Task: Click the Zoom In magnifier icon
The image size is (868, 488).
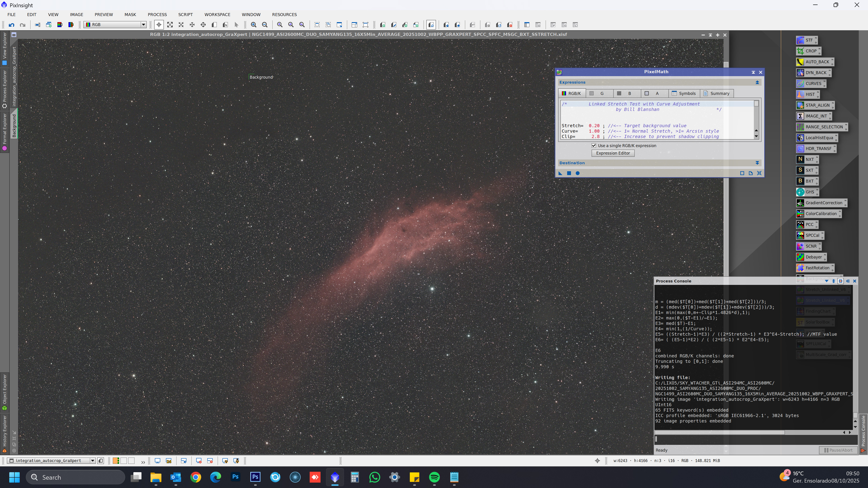Action: click(253, 25)
